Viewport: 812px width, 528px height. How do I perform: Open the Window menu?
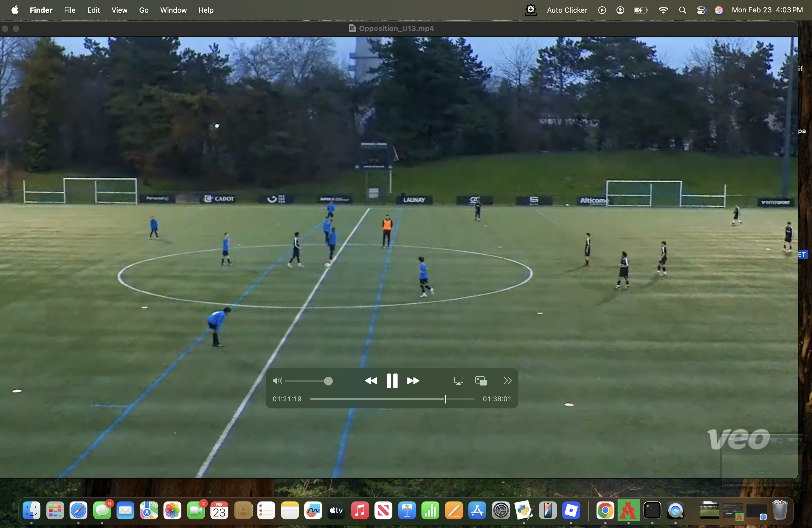(x=173, y=10)
